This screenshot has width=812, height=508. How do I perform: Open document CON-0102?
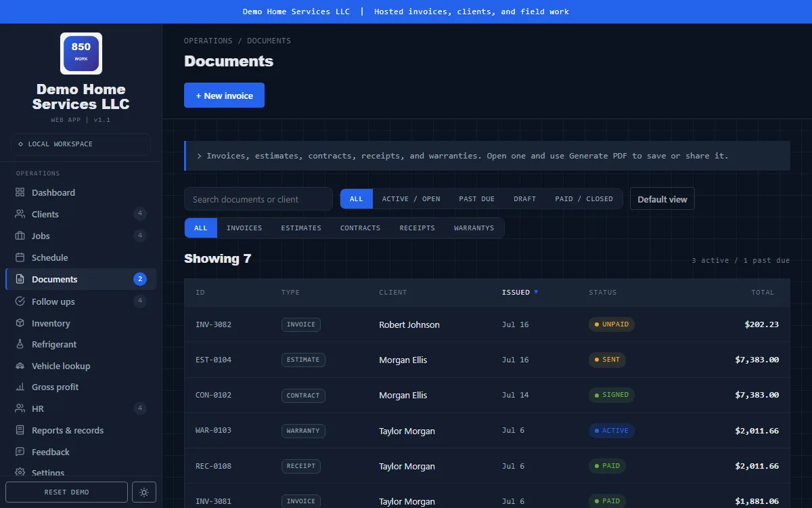487,395
